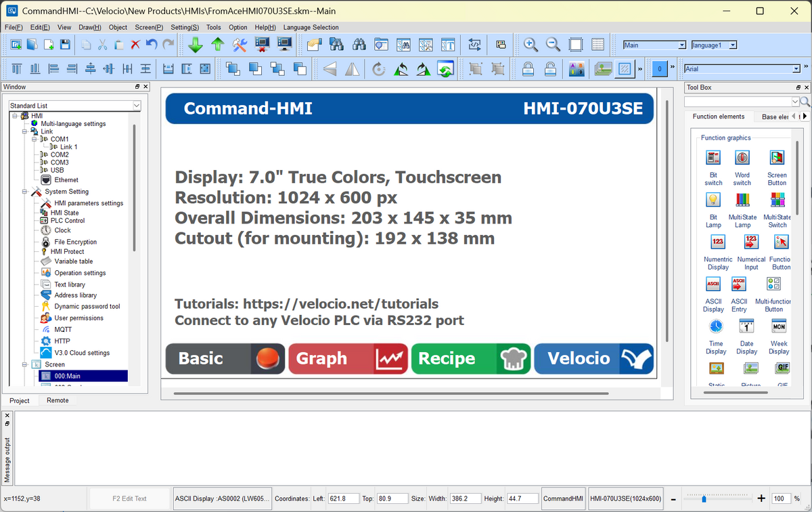Open V3.0 Cloud settings tree item

coord(82,353)
